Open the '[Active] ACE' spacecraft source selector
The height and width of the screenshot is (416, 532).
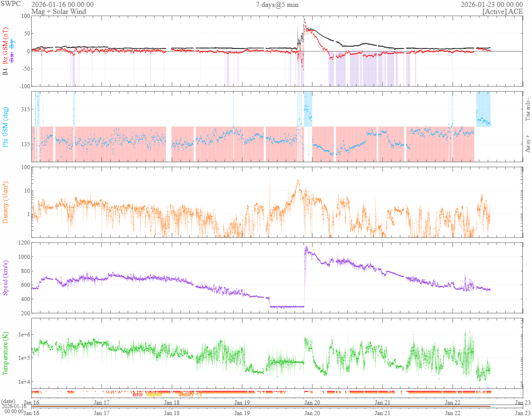click(503, 11)
